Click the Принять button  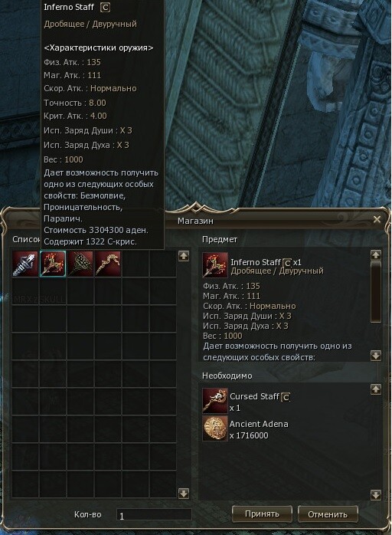(262, 514)
